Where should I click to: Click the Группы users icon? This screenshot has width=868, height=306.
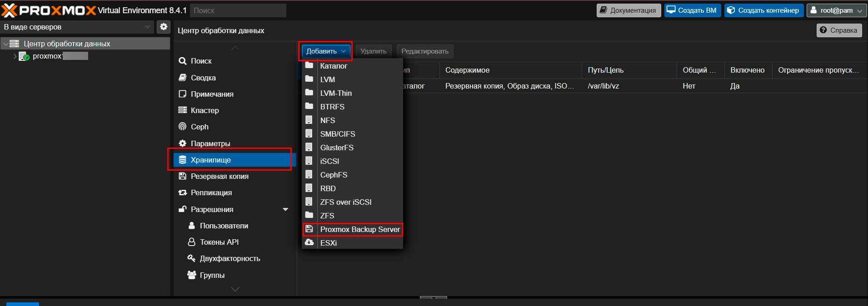point(192,275)
